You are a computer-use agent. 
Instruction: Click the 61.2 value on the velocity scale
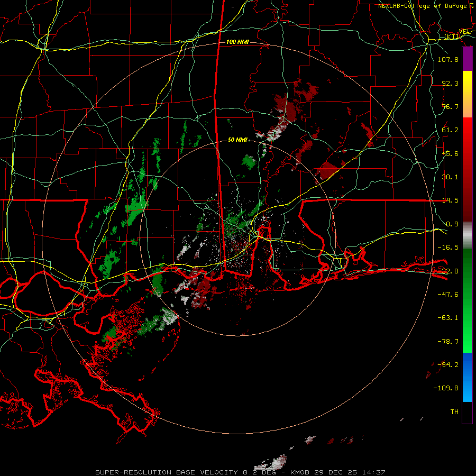pos(450,130)
